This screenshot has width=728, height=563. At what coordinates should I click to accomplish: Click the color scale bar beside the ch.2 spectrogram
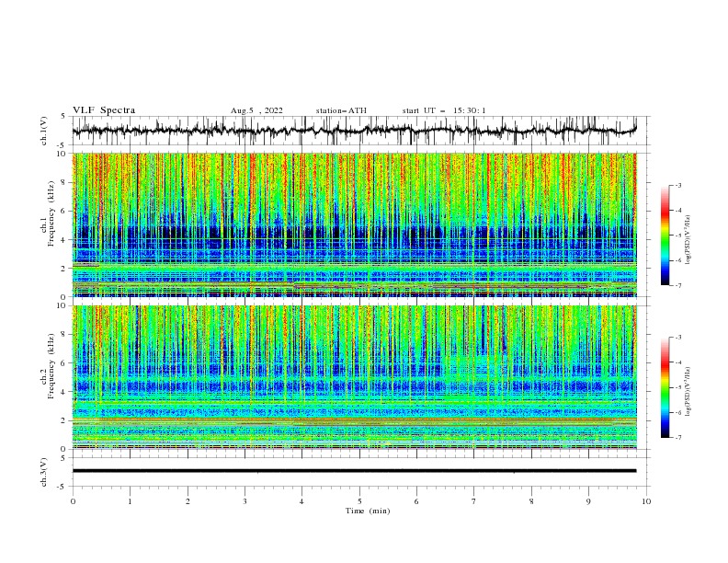pyautogui.click(x=665, y=387)
